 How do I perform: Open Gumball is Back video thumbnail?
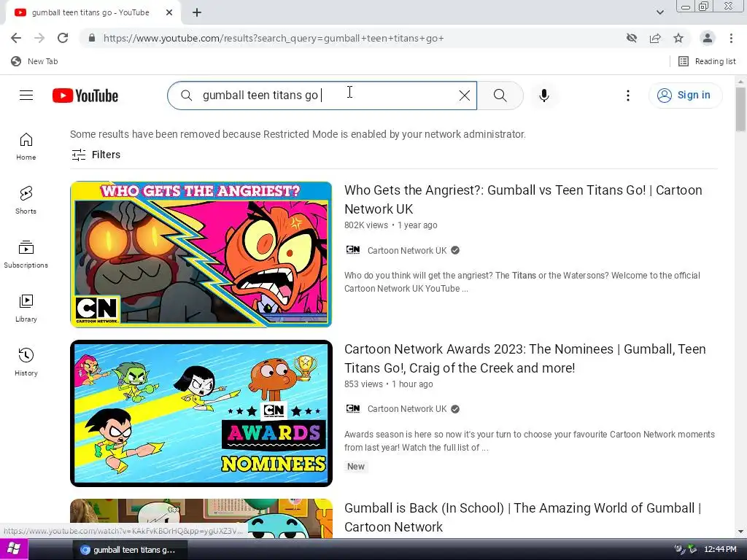point(201,518)
